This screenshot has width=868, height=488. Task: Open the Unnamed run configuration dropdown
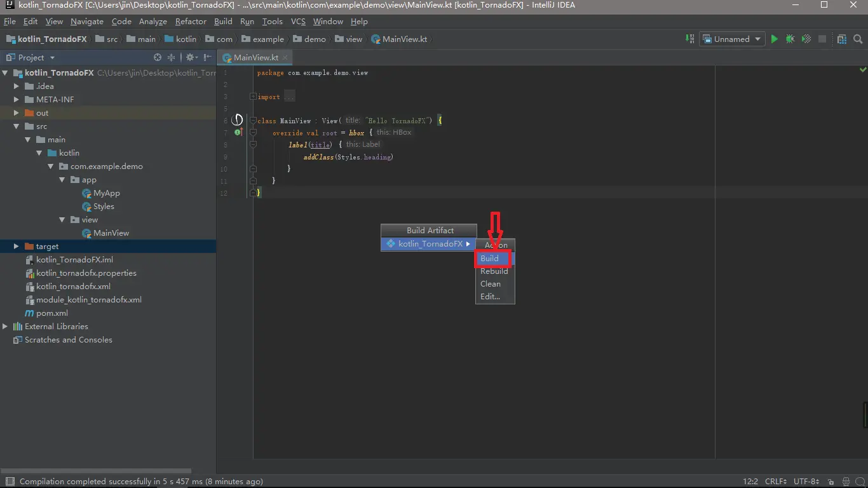732,39
